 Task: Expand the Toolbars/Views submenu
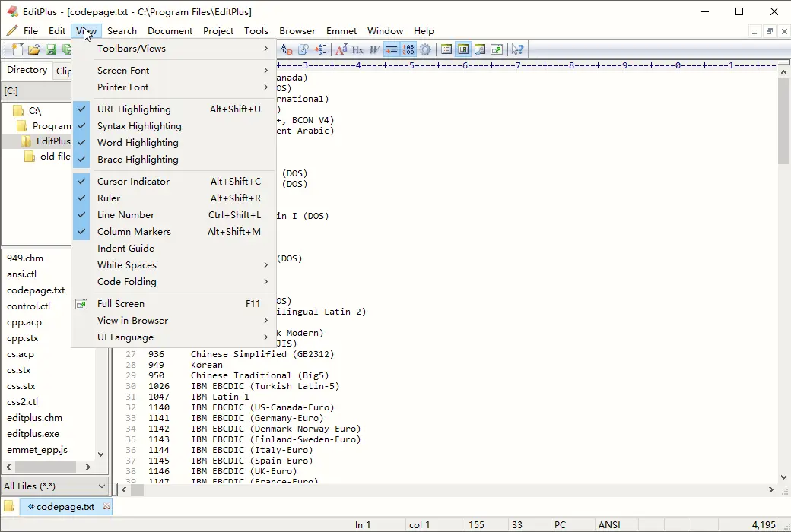(x=174, y=49)
